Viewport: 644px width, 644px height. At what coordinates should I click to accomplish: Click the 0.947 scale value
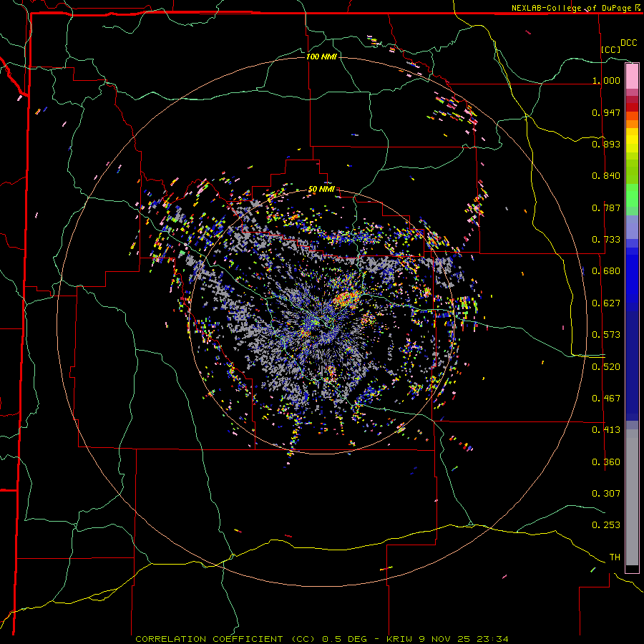pos(606,112)
